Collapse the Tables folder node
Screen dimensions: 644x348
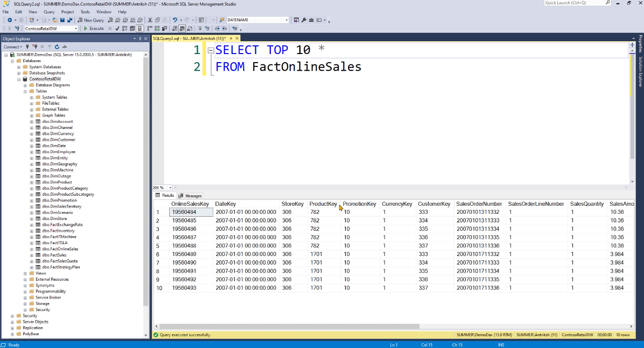click(x=25, y=91)
